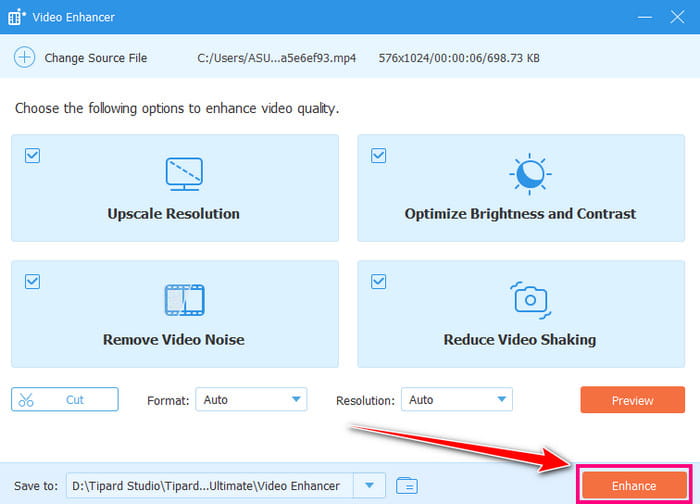The width and height of the screenshot is (700, 504).
Task: Toggle the Remove Video Noise checkbox
Action: [32, 282]
